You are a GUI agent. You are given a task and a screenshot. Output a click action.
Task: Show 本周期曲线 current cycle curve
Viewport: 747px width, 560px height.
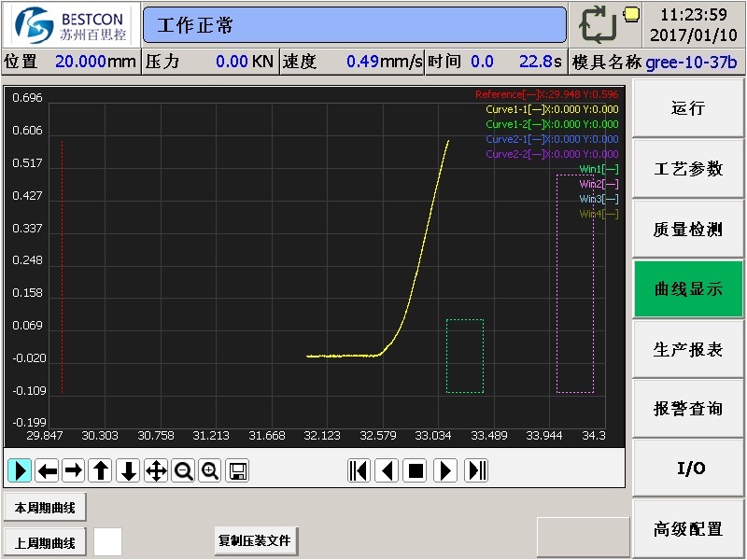(45, 508)
